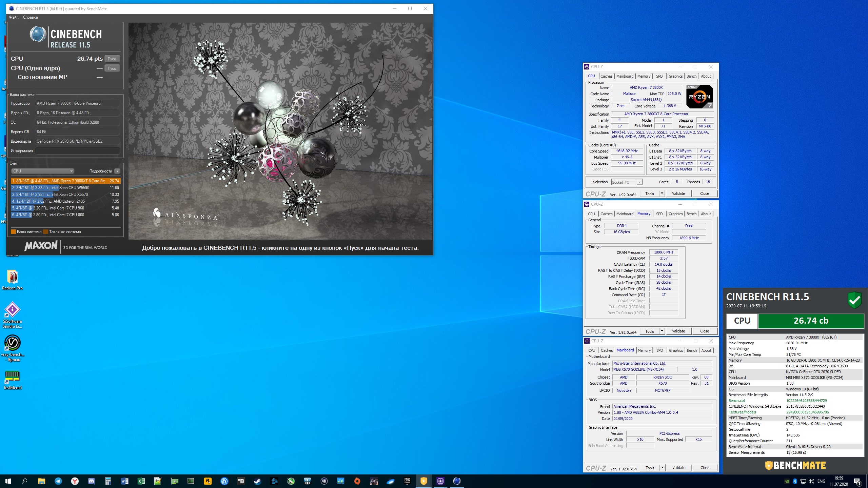Switch to Bench tab in the CPU-tab CPU-Z window

click(691, 76)
